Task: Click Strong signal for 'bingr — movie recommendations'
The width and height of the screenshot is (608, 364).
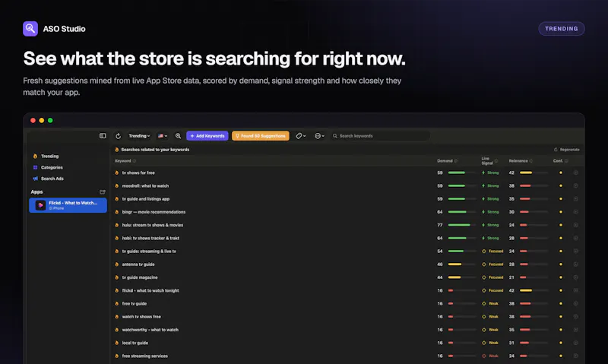Action: point(490,212)
